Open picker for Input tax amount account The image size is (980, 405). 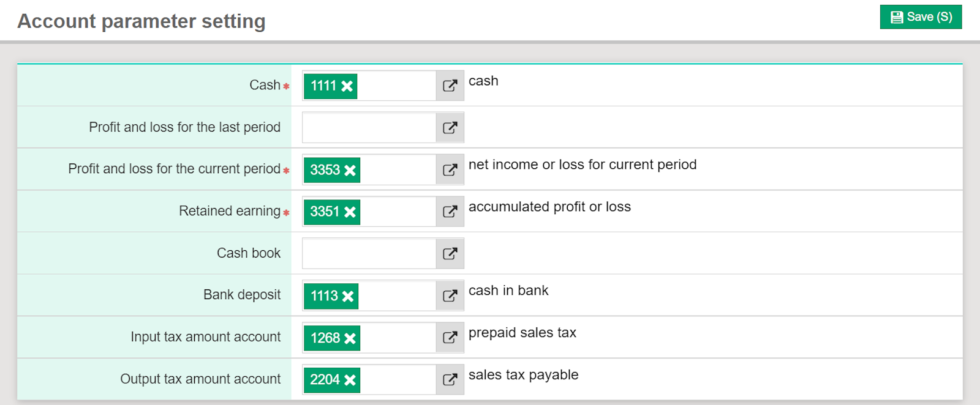(x=450, y=338)
